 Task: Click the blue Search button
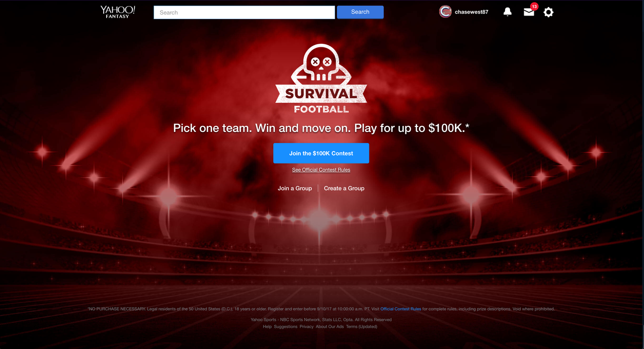360,12
